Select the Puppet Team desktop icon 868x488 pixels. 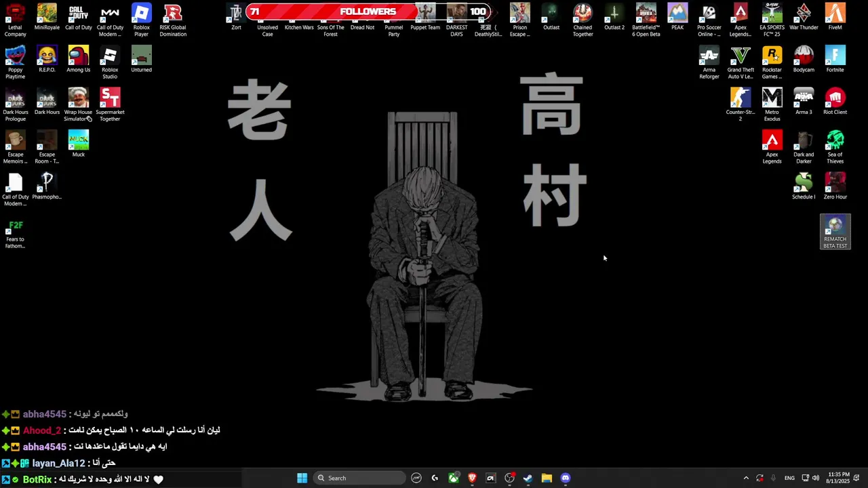tap(425, 17)
